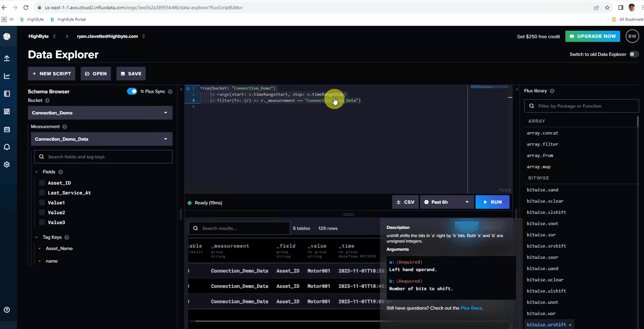Download query results using the CSV icon

(x=405, y=202)
